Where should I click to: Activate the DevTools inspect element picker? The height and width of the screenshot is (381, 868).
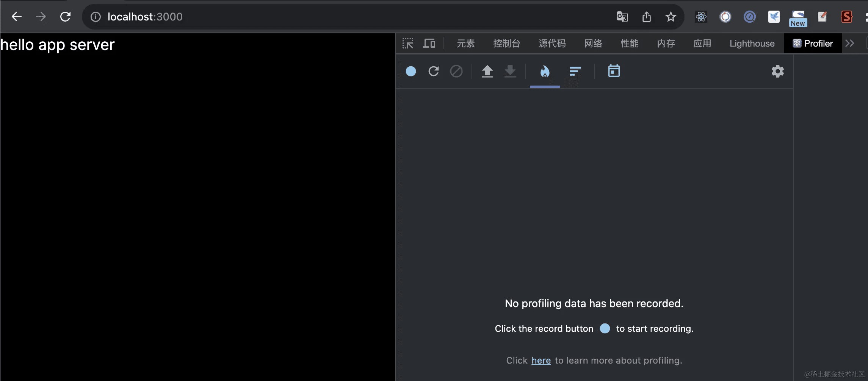[x=408, y=43]
